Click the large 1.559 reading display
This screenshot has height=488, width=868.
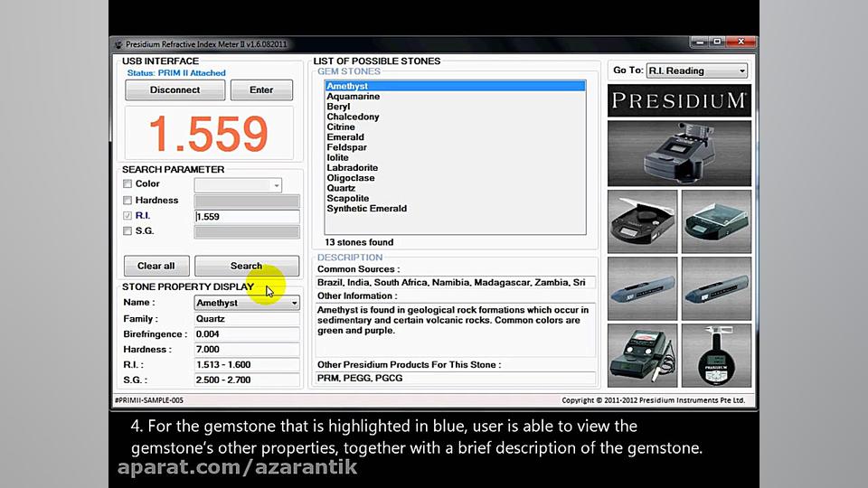coord(209,134)
